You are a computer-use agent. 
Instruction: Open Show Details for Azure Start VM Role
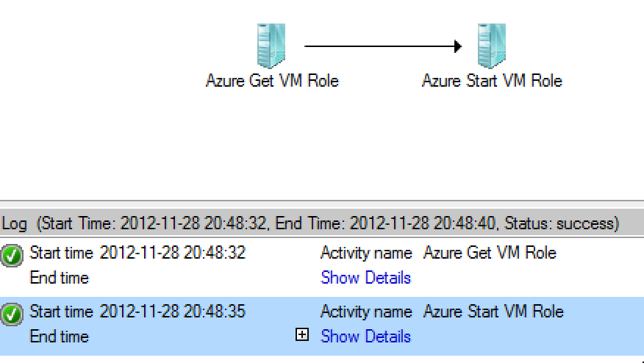[x=365, y=337]
